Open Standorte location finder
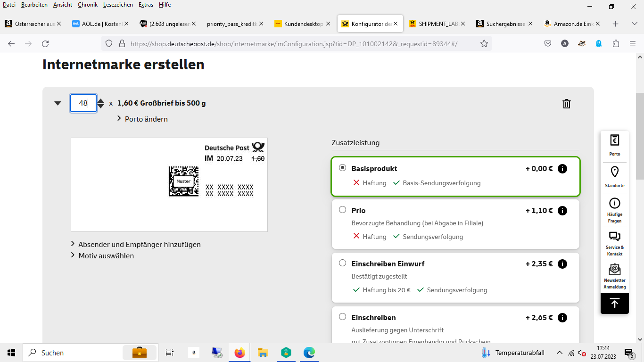The width and height of the screenshot is (644, 362). click(x=614, y=177)
